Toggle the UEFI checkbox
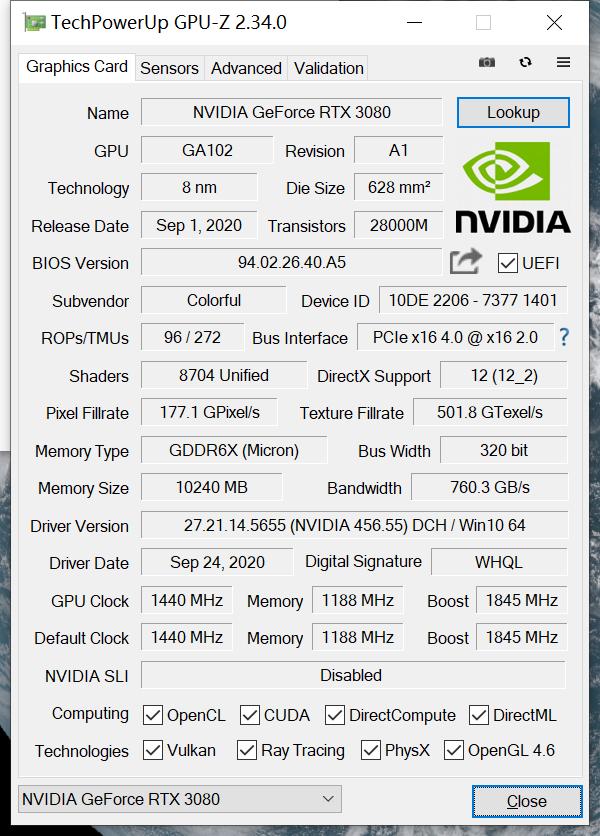600x836 pixels. [507, 263]
